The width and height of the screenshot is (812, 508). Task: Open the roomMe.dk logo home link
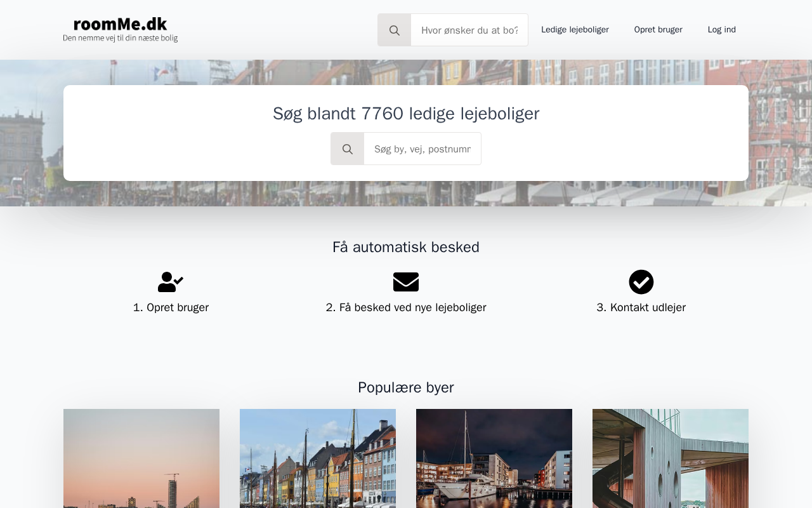120,30
